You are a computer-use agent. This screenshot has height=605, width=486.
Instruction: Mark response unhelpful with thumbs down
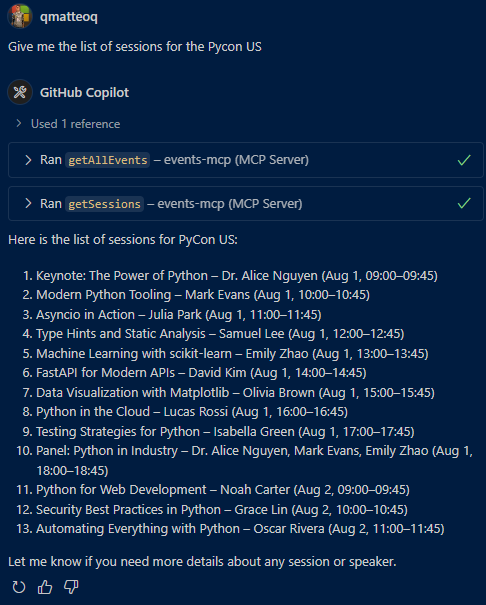click(x=71, y=587)
